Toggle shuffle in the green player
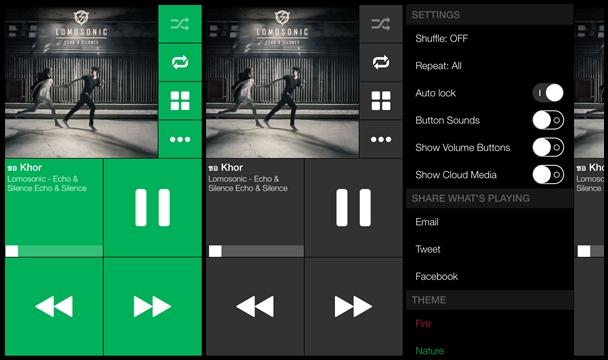The image size is (608, 360). coord(180,24)
